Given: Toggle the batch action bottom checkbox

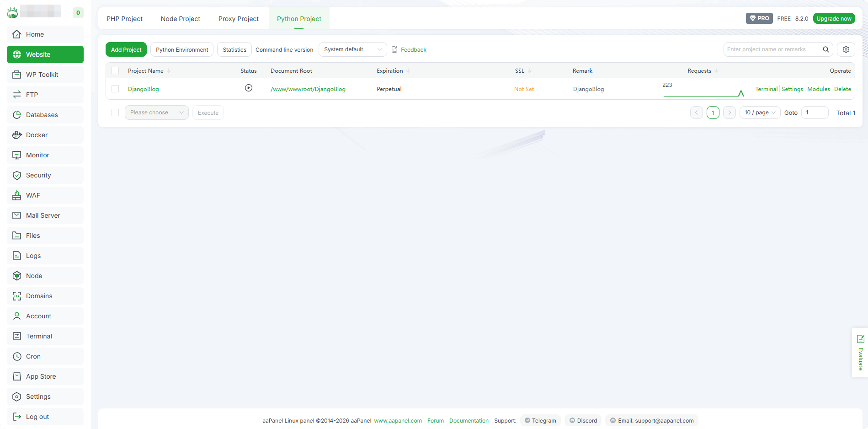Looking at the screenshot, I should 115,113.
